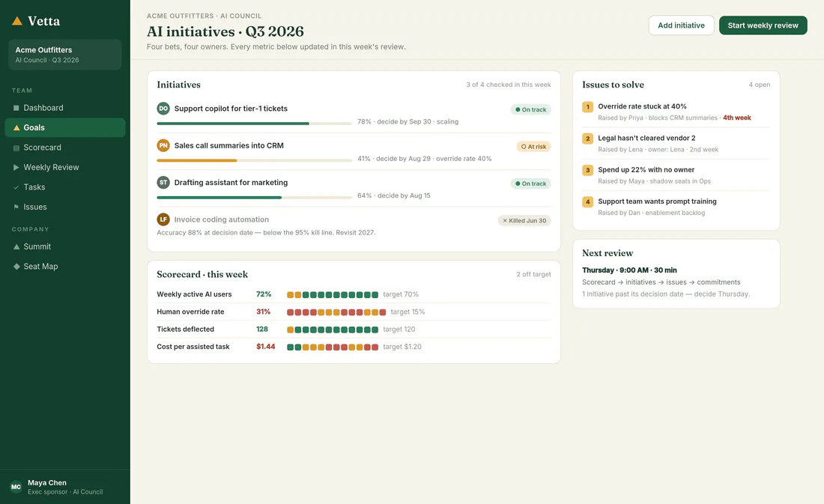Viewport: 824px width, 504px height.
Task: Open the Dashboard page
Action: [x=65, y=108]
